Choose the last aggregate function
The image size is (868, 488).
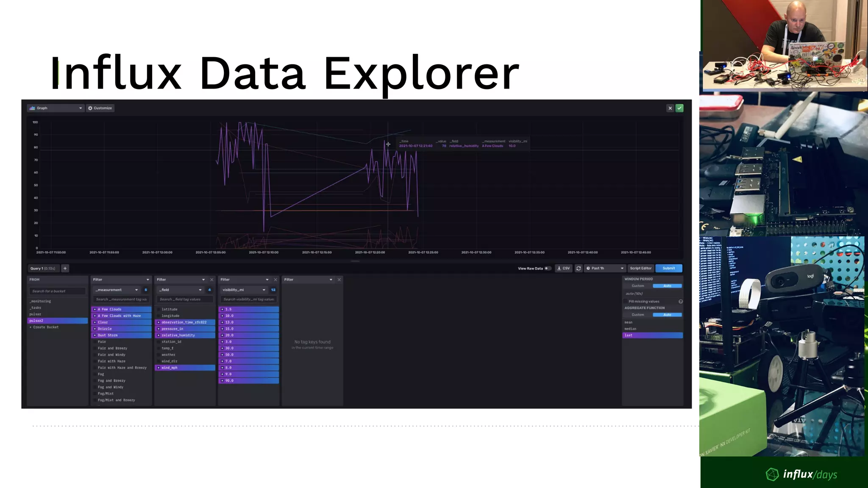click(x=653, y=335)
